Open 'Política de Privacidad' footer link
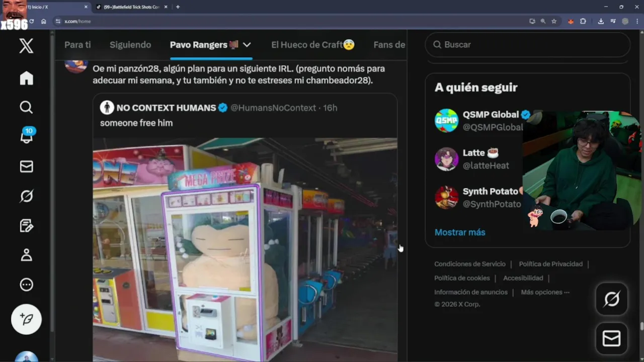Image resolution: width=644 pixels, height=362 pixels. 551,264
